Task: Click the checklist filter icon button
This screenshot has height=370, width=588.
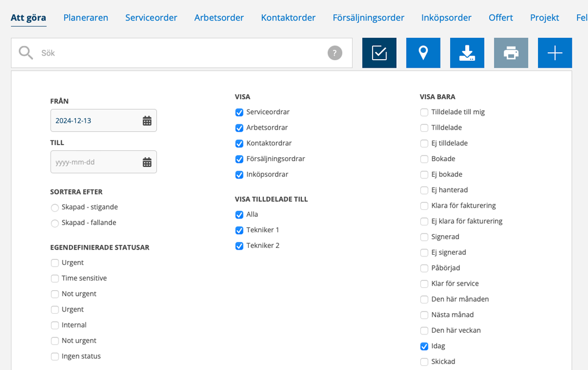Action: coord(379,53)
